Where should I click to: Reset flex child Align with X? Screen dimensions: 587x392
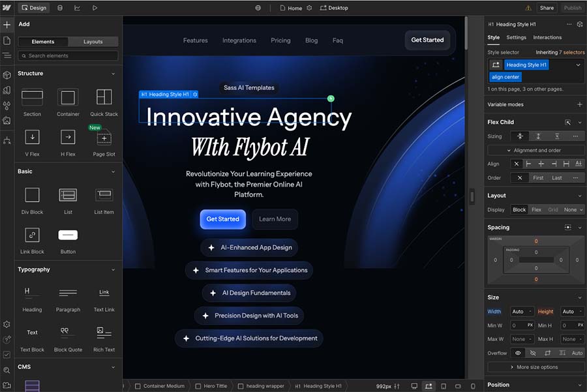pos(517,164)
